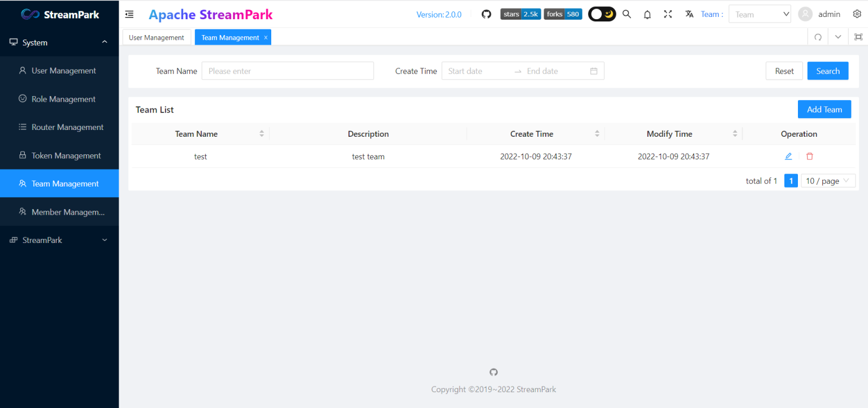
Task: Open the Team selector dropdown
Action: pos(760,14)
